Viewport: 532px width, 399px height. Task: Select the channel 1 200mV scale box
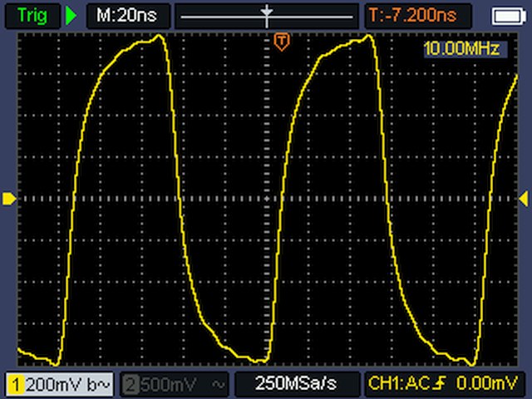click(x=59, y=384)
